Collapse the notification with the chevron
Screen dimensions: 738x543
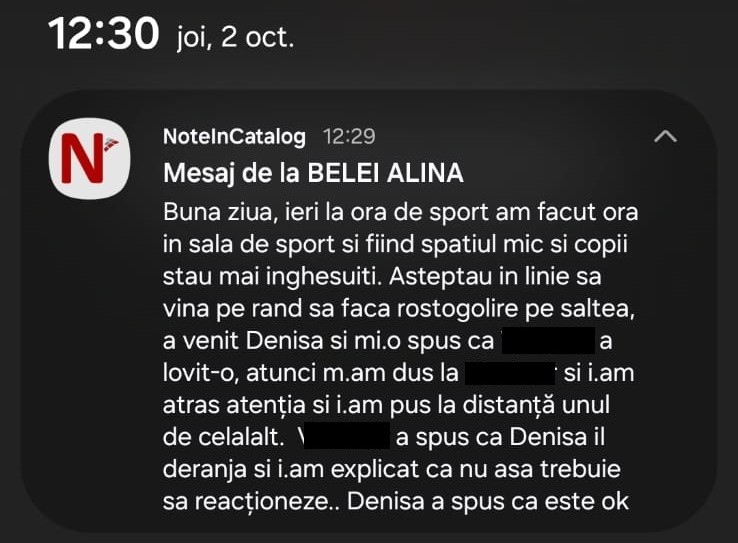665,137
